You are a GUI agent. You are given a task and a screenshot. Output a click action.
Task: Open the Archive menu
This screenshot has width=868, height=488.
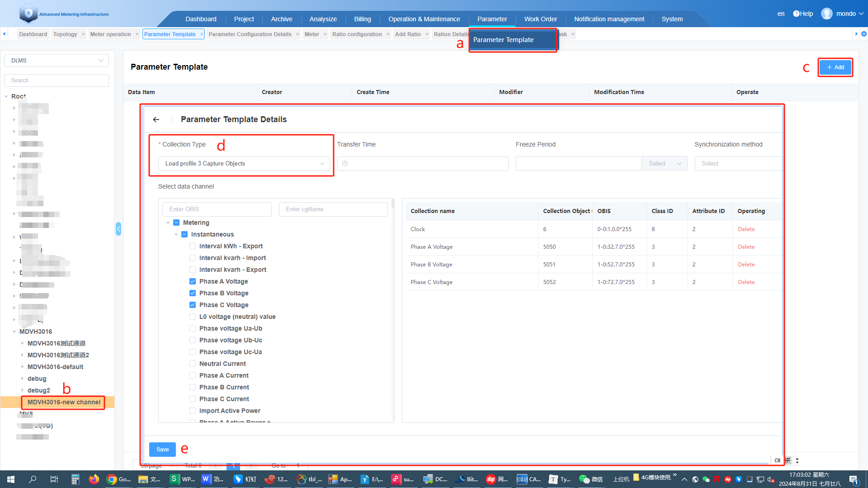click(x=282, y=19)
